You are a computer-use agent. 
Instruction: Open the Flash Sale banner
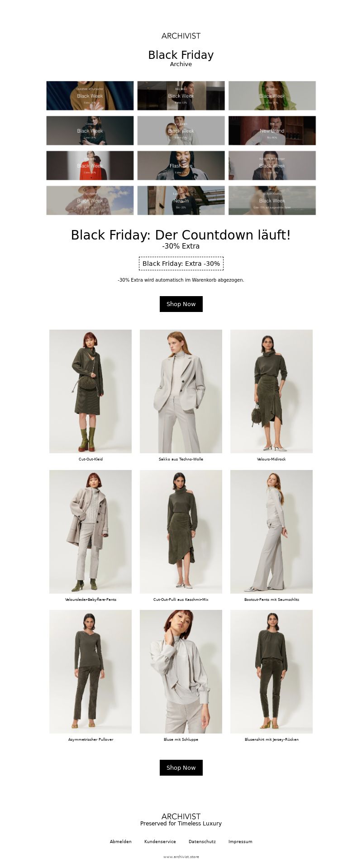(x=181, y=165)
